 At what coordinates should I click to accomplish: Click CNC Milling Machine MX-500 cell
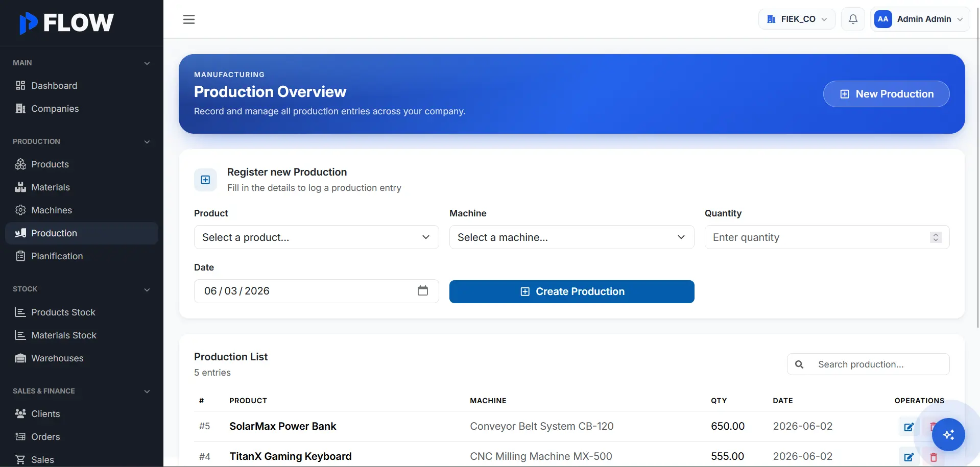pos(541,456)
